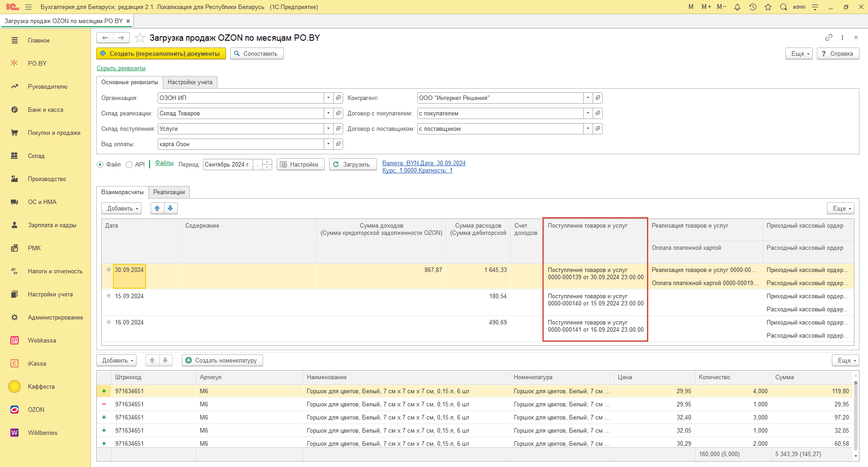Open the Организация ОЗОН ИП record
Image resolution: width=868 pixels, height=467 pixels.
(x=338, y=98)
